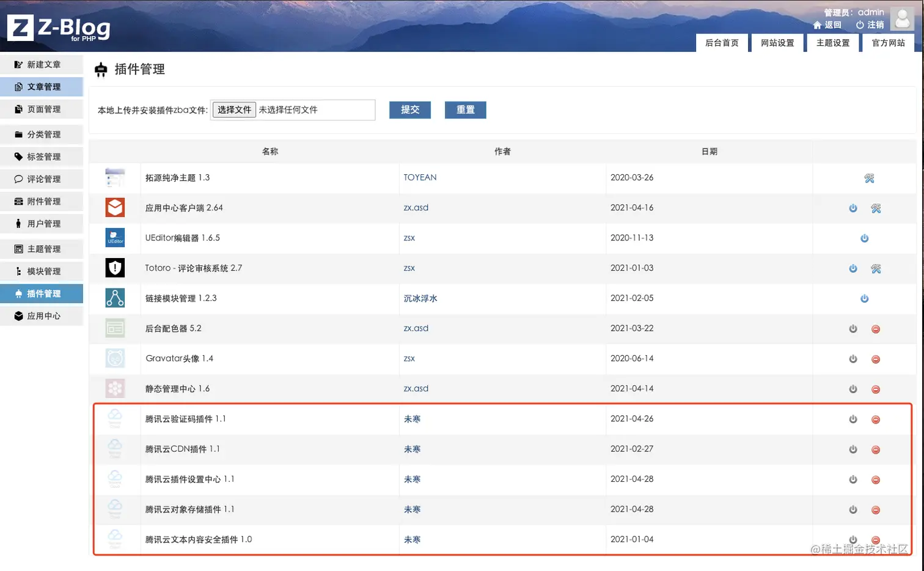924x571 pixels.
Task: Switch to the 后台首页 tab
Action: pos(722,43)
